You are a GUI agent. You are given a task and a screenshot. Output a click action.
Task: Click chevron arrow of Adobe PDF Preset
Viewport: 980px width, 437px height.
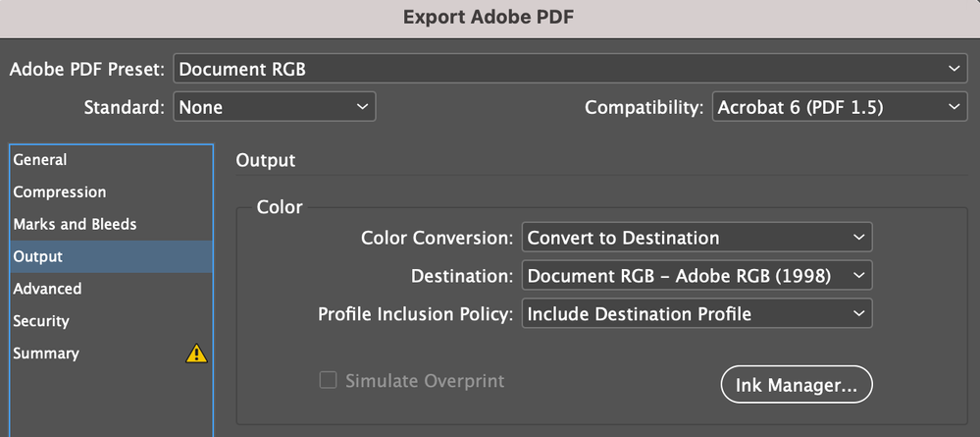955,69
